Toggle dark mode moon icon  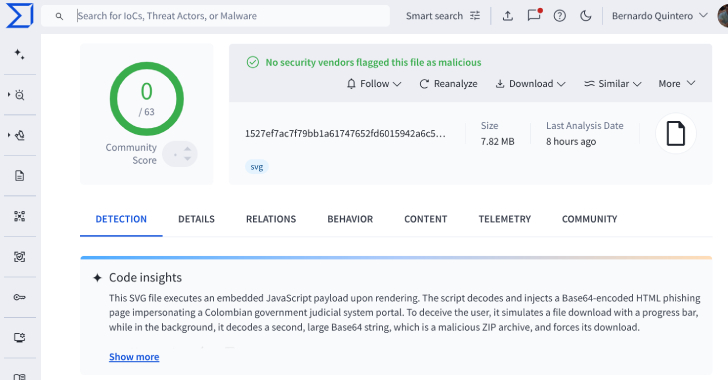(586, 16)
